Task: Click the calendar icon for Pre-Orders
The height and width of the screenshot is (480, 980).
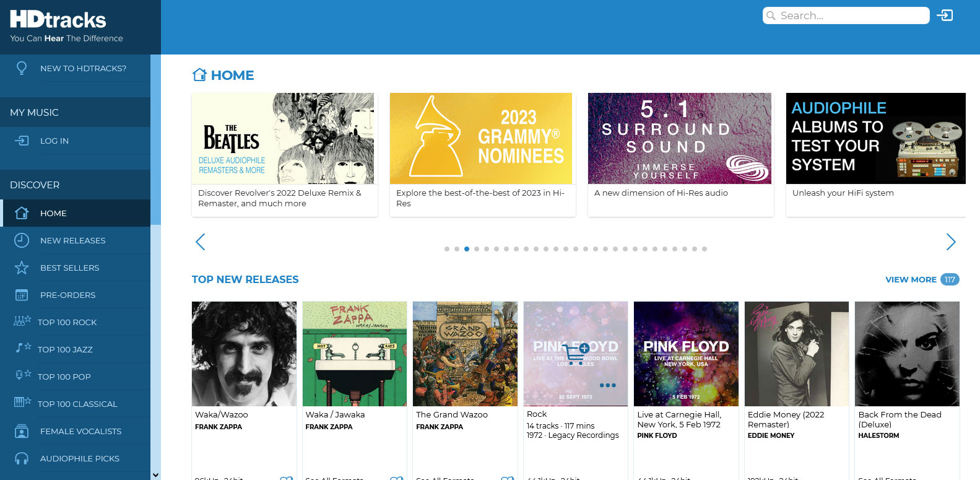Action: tap(22, 295)
